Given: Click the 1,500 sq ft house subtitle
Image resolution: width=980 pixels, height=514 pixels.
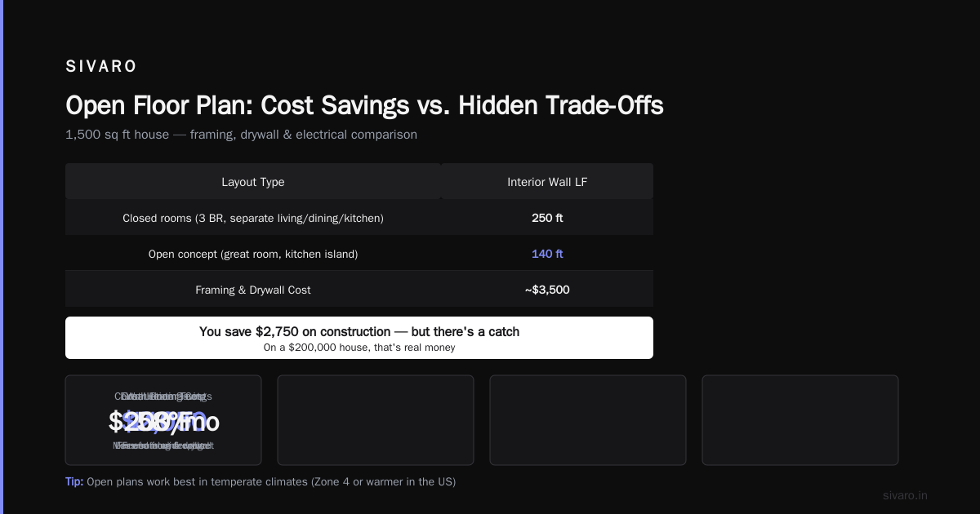Looking at the screenshot, I should 241,135.
